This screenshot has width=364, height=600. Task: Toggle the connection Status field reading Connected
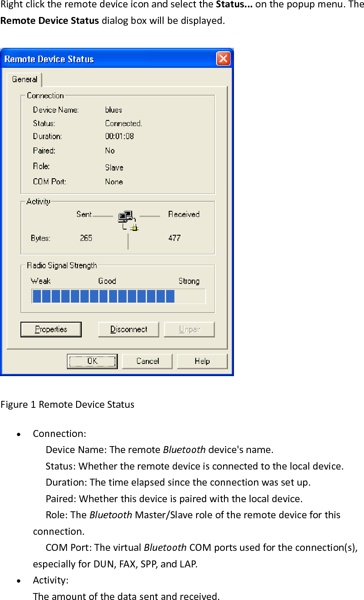point(124,123)
